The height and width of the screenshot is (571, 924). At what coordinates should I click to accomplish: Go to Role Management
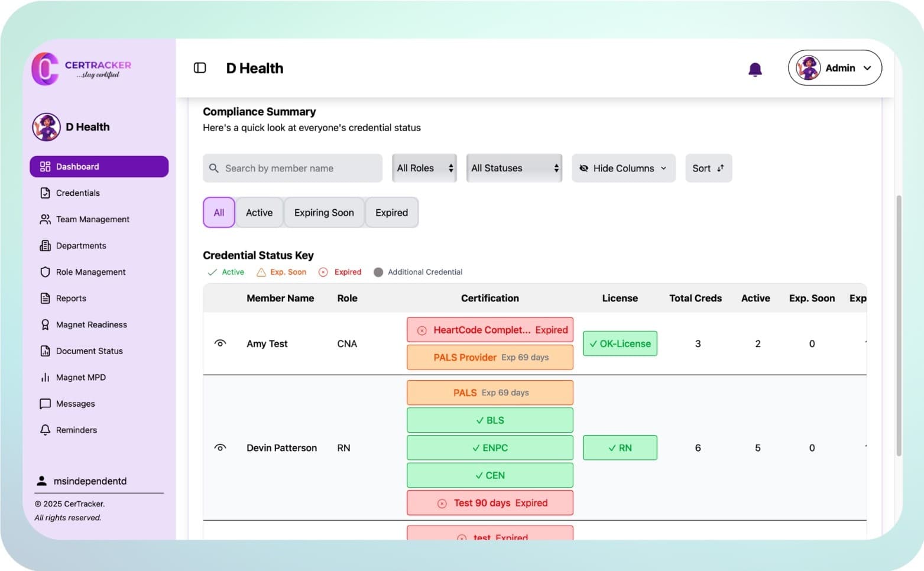[x=90, y=272]
